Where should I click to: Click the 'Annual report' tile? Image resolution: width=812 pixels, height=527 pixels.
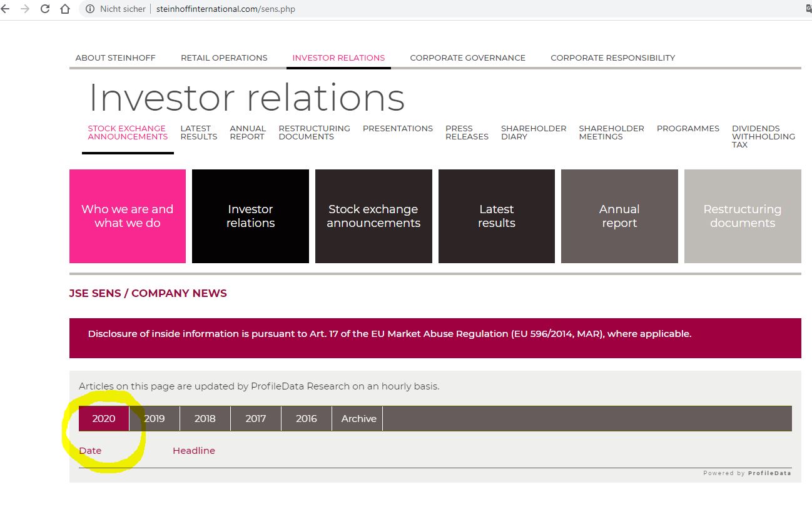point(619,216)
